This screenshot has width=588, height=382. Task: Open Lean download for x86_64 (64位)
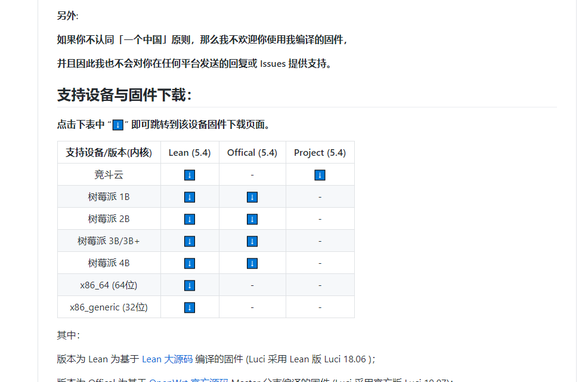[190, 285]
